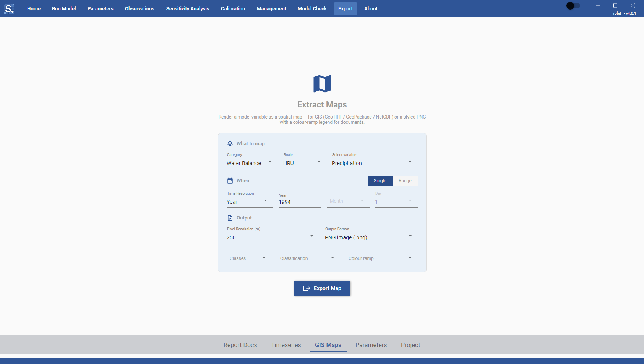644x364 pixels.
Task: Switch to GIS Maps tab
Action: tap(328, 345)
